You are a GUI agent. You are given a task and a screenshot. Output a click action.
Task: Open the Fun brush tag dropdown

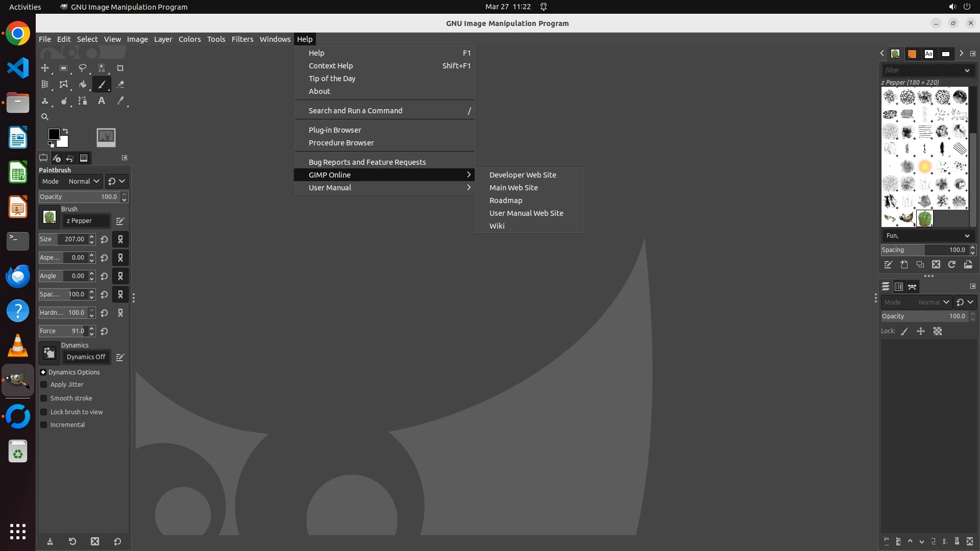point(927,236)
